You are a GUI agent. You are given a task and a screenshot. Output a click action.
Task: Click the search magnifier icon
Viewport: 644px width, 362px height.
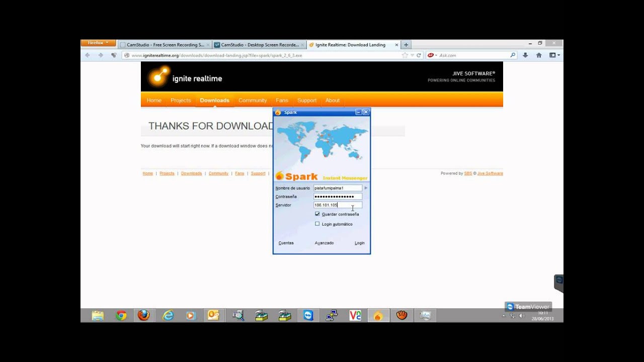[513, 55]
